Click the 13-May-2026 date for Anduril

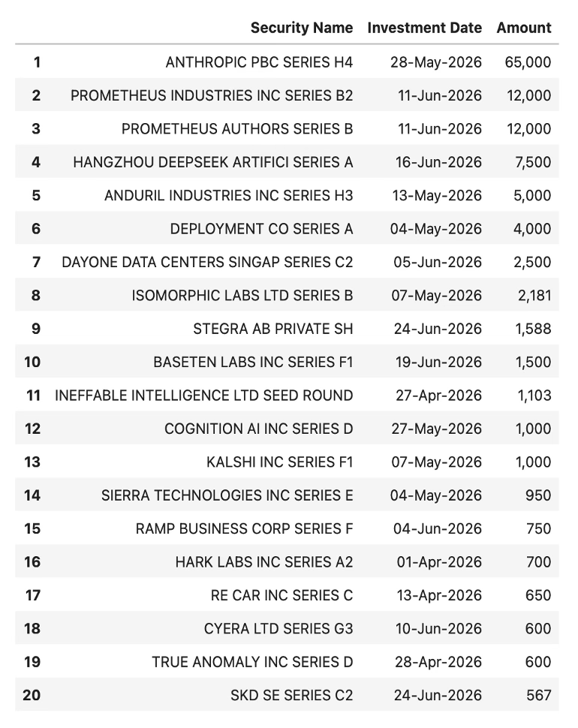[437, 195]
